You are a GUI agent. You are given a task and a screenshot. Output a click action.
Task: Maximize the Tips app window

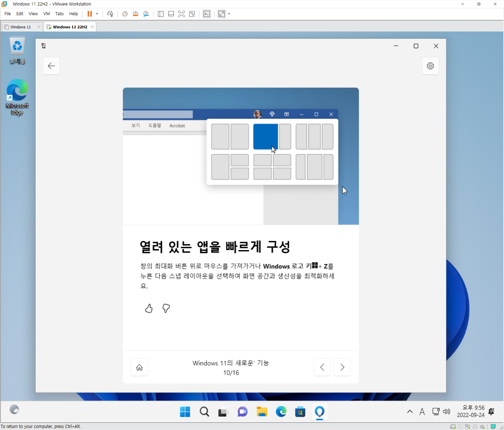click(416, 46)
